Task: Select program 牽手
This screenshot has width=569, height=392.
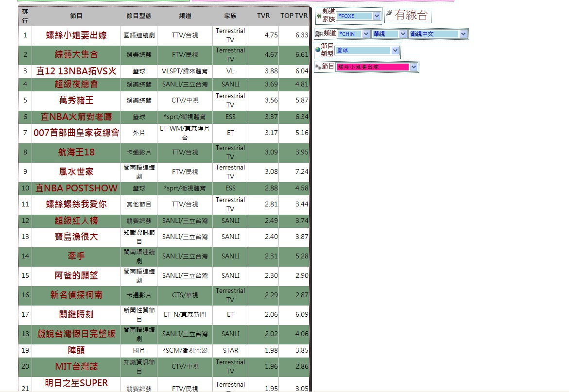Action: click(x=76, y=256)
